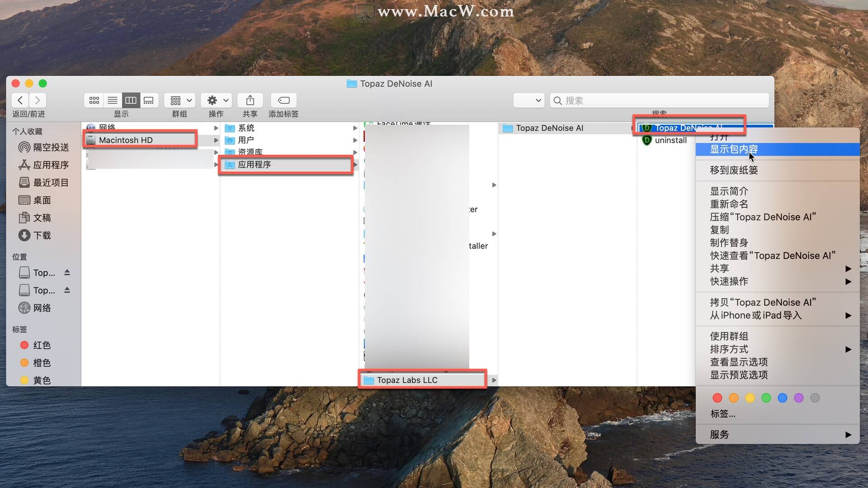Apply the yellow tag dot in context menu
Image resolution: width=868 pixels, height=488 pixels.
pos(750,398)
